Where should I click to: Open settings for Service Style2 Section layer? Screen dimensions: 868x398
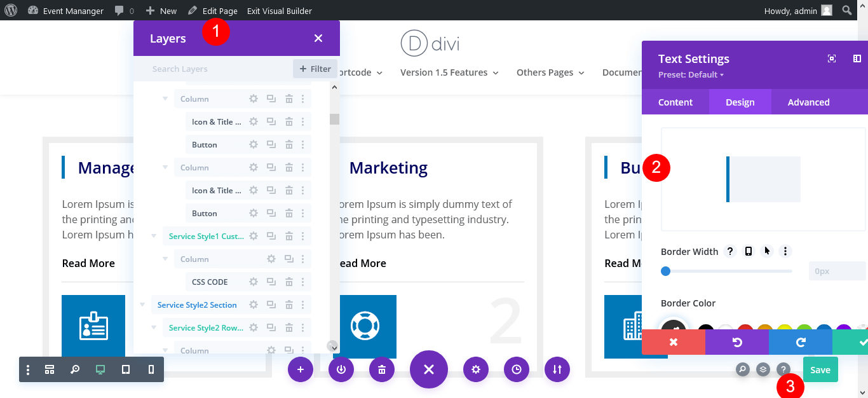coord(254,305)
